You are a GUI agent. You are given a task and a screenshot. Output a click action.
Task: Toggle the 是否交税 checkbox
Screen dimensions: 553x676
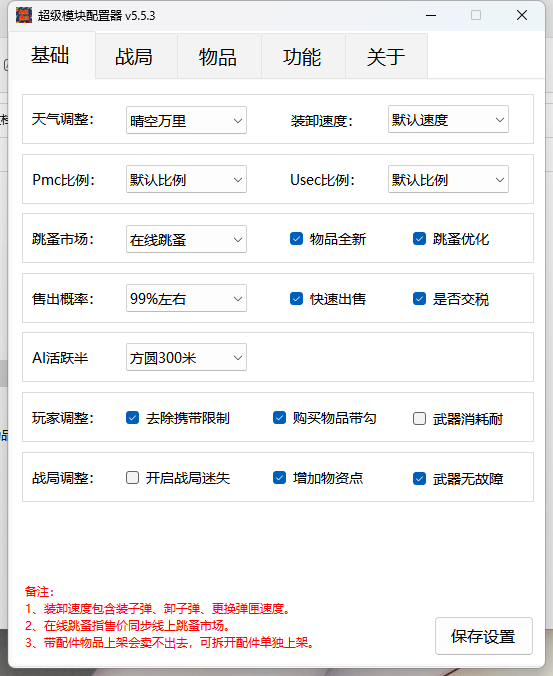click(x=419, y=298)
